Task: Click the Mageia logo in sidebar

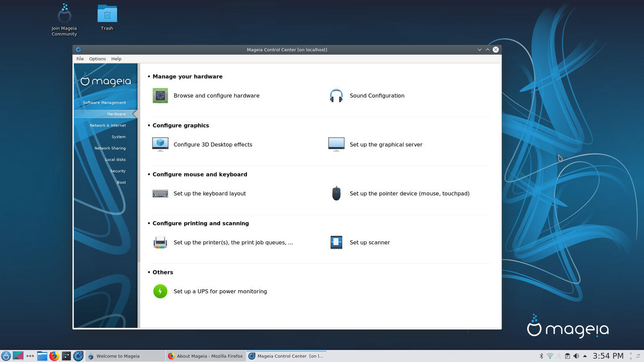Action: (106, 80)
